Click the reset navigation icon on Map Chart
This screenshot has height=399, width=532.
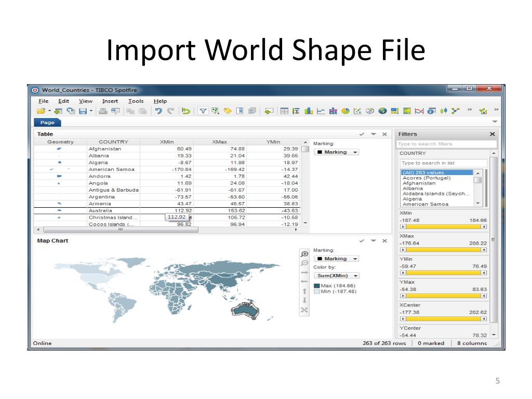click(304, 310)
